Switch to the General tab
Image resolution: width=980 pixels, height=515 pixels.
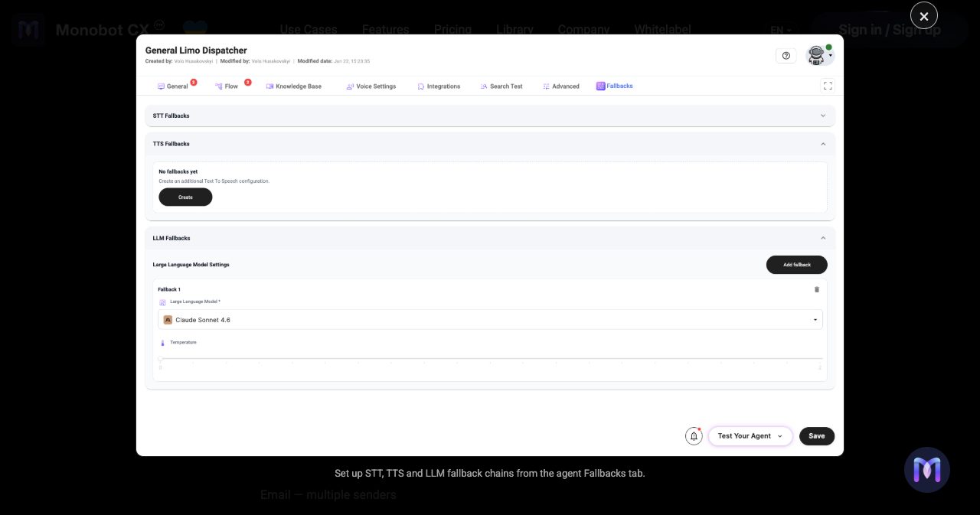(173, 86)
